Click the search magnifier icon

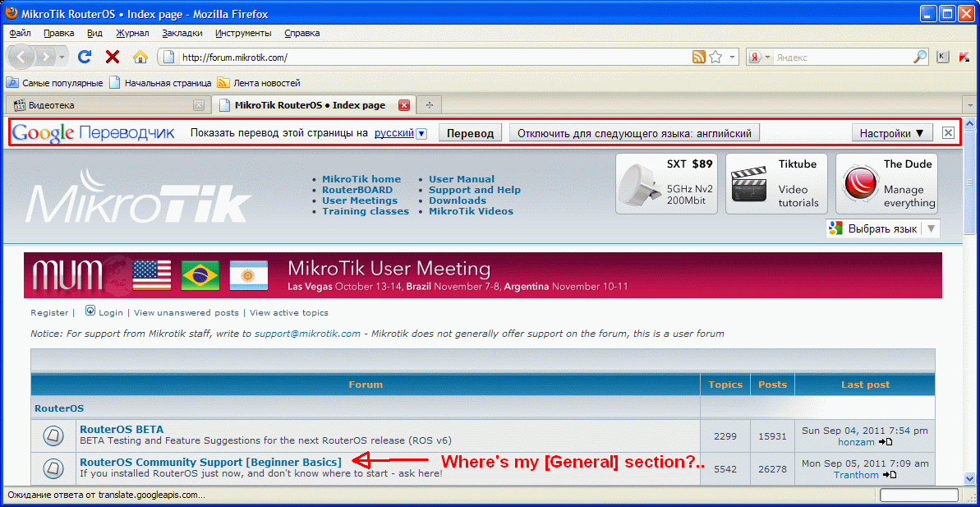pyautogui.click(x=921, y=57)
